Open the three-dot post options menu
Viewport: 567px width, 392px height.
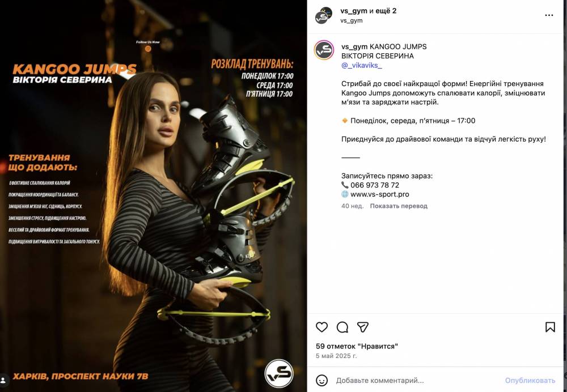pyautogui.click(x=549, y=15)
